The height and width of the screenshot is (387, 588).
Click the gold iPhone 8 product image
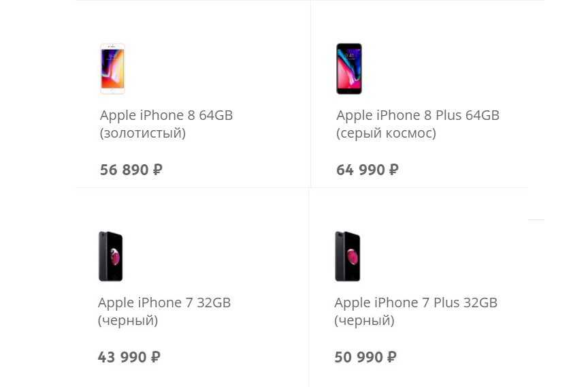point(112,69)
